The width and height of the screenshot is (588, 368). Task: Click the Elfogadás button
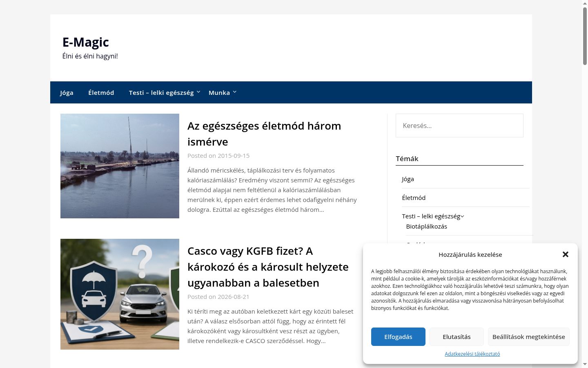click(x=398, y=337)
